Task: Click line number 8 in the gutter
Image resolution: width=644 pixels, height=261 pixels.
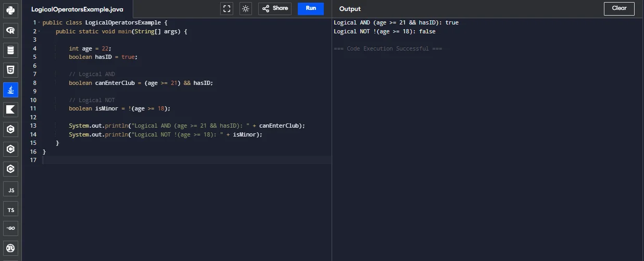Action: click(x=35, y=83)
